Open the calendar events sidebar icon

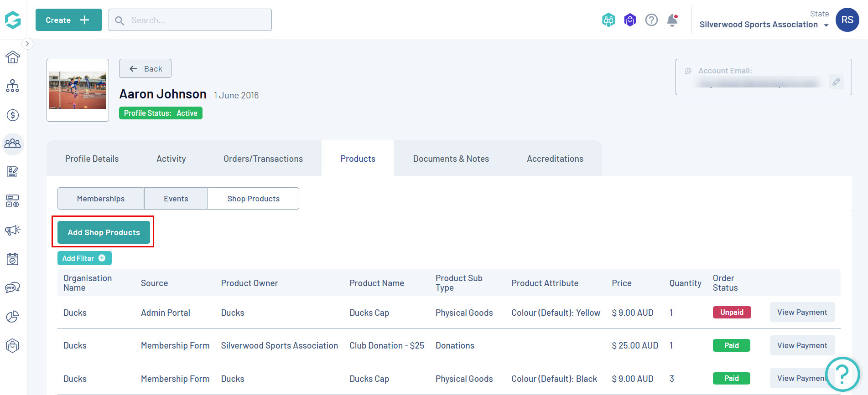[x=13, y=259]
